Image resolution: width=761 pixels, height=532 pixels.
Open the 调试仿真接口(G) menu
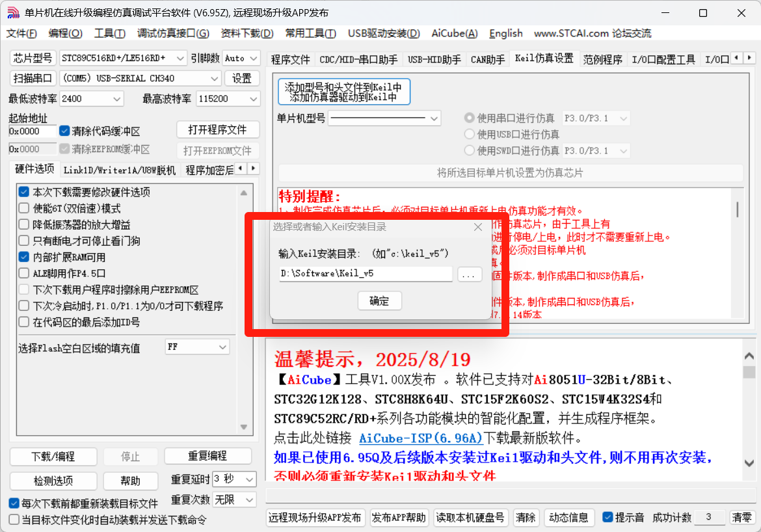(173, 33)
